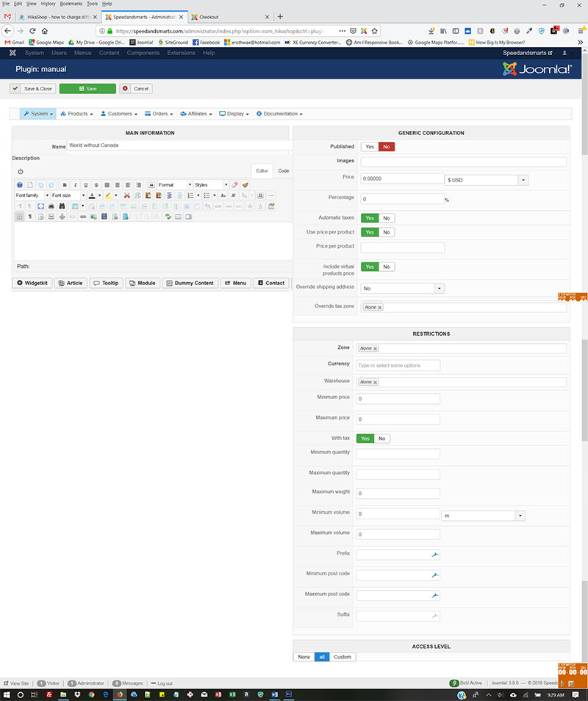This screenshot has height=701, width=588.
Task: Insert a horizontal rule line
Action: [x=270, y=195]
